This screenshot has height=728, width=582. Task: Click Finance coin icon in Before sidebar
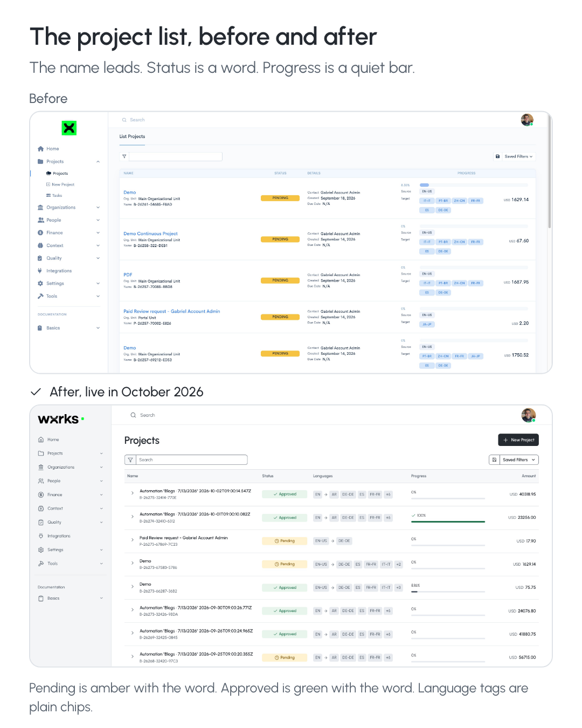(40, 233)
